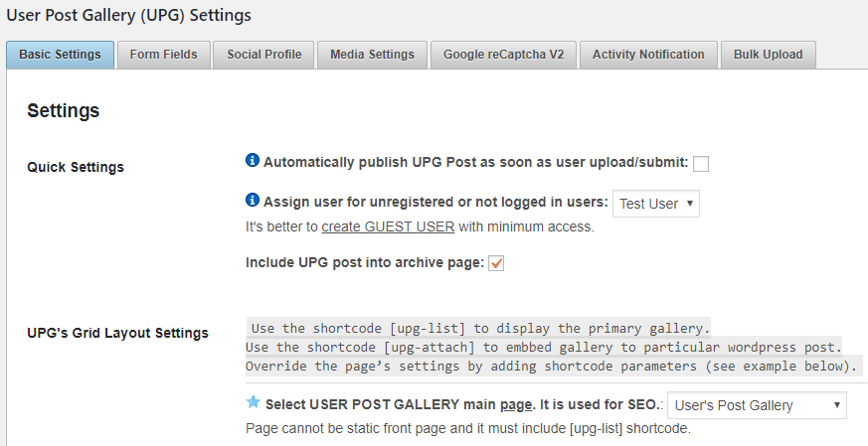Viewport: 868px width, 446px height.
Task: Click info icon beside Assign user option
Action: tap(253, 201)
